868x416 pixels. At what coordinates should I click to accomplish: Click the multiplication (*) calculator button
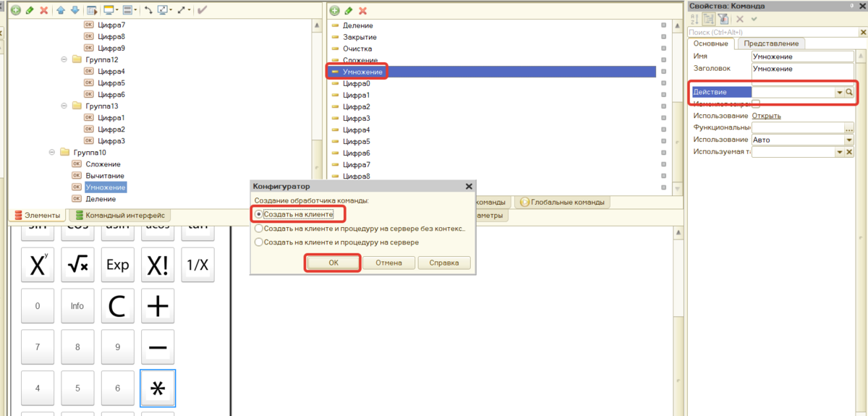click(158, 389)
